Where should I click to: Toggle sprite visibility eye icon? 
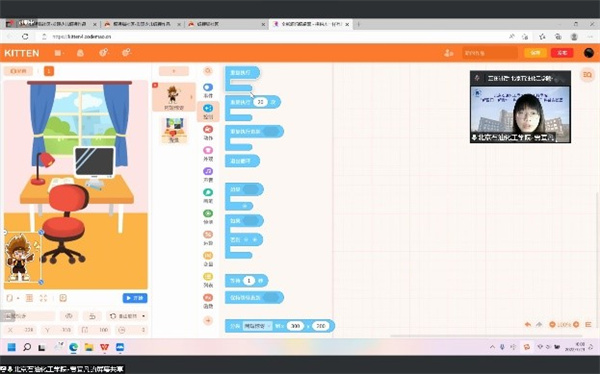(69, 316)
